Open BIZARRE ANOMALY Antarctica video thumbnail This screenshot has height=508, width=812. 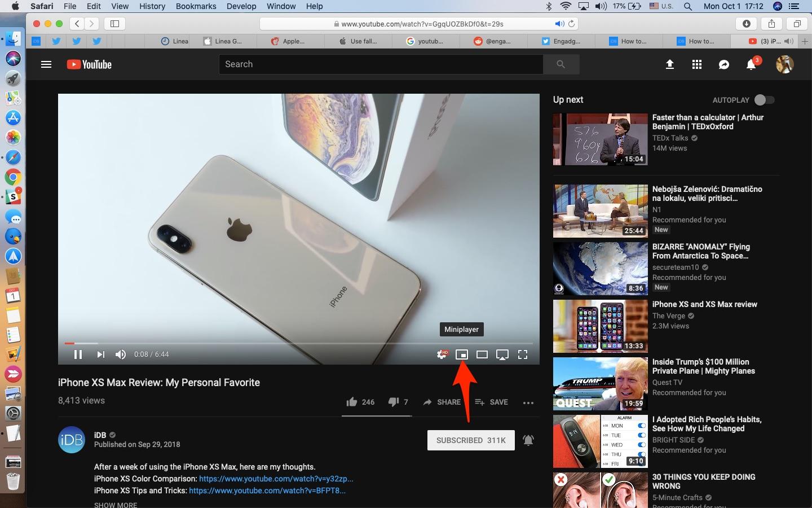pyautogui.click(x=601, y=269)
